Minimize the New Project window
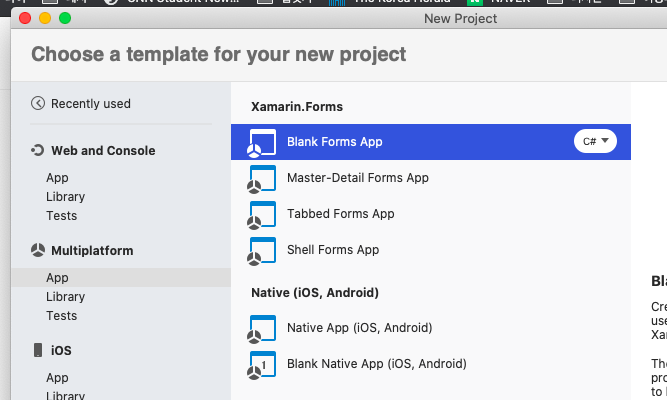667x400 pixels. (45, 18)
